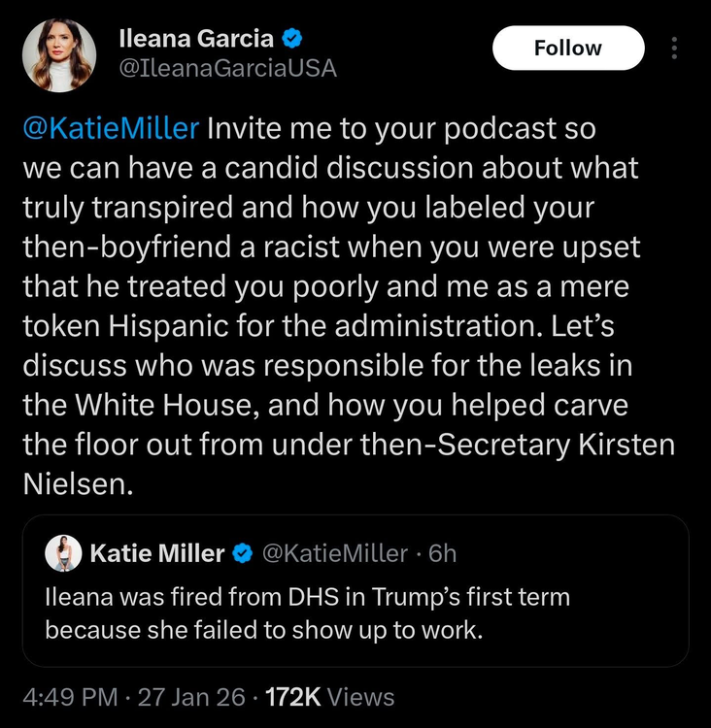711x728 pixels.
Task: Open Katie Miller's name in quoted post
Action: (x=157, y=553)
